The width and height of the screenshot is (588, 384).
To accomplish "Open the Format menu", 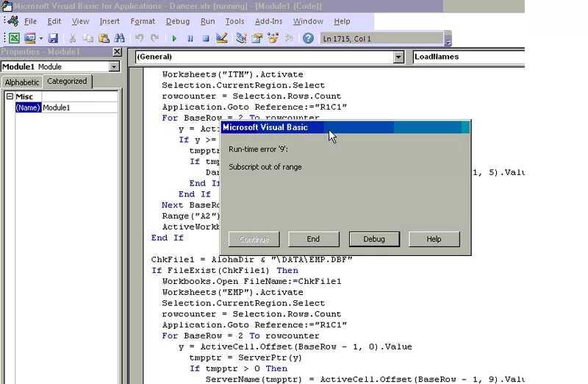I will (x=143, y=21).
